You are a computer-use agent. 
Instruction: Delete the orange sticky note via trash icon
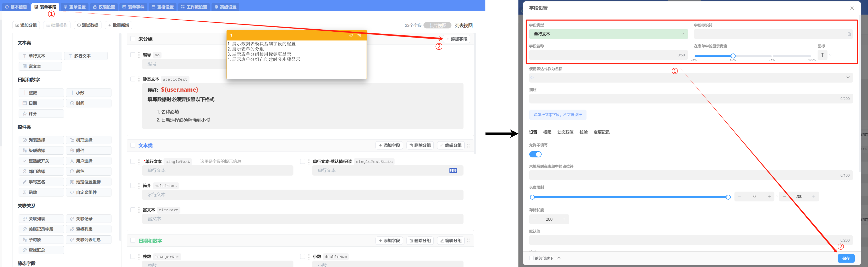coord(359,35)
